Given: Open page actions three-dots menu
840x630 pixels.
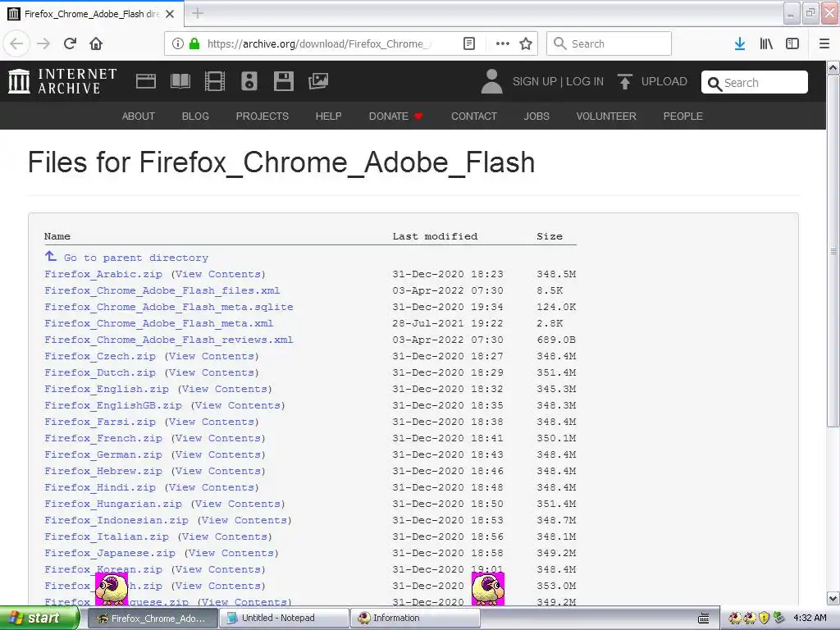Looking at the screenshot, I should click(x=503, y=43).
